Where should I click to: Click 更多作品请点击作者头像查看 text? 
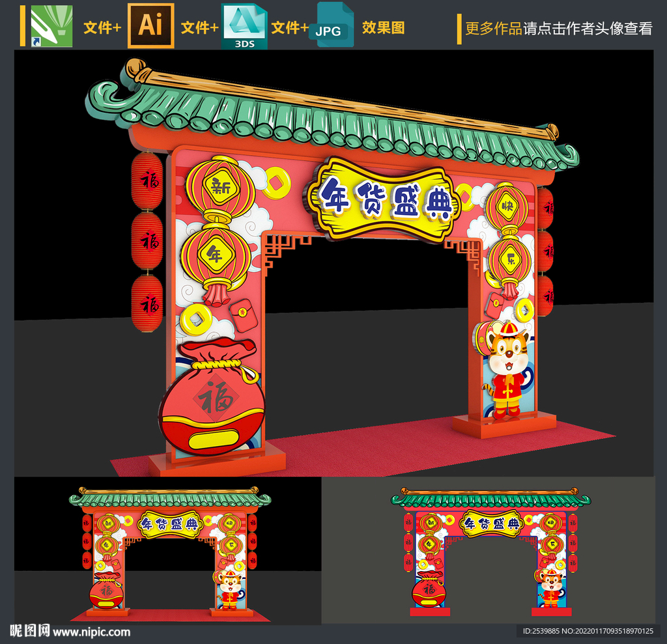coord(558,29)
